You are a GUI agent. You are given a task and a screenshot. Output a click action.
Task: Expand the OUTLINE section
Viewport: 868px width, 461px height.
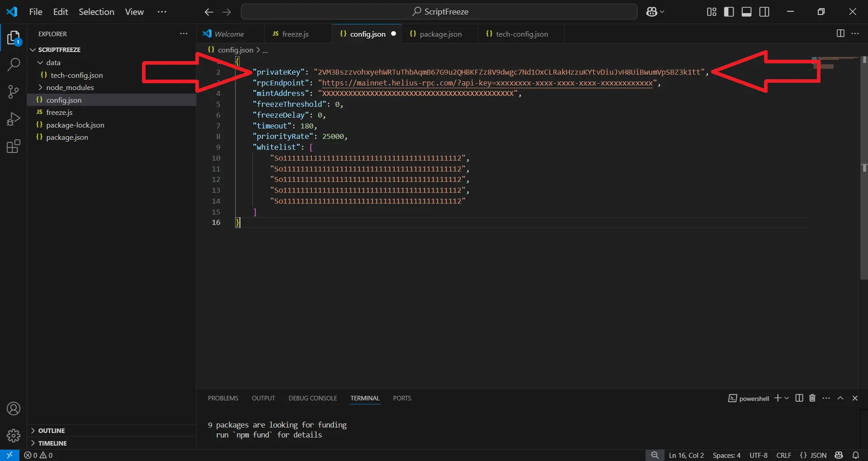pos(51,431)
